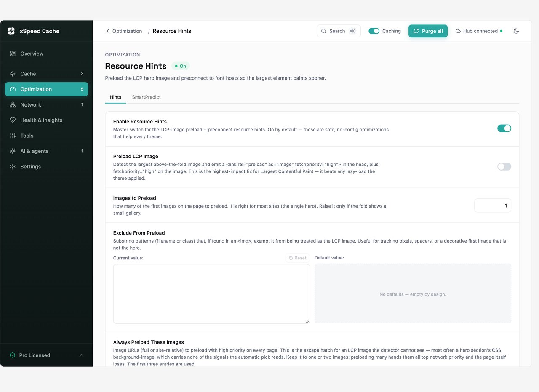Click the 'Always Preload These Images' heading

coord(149,342)
